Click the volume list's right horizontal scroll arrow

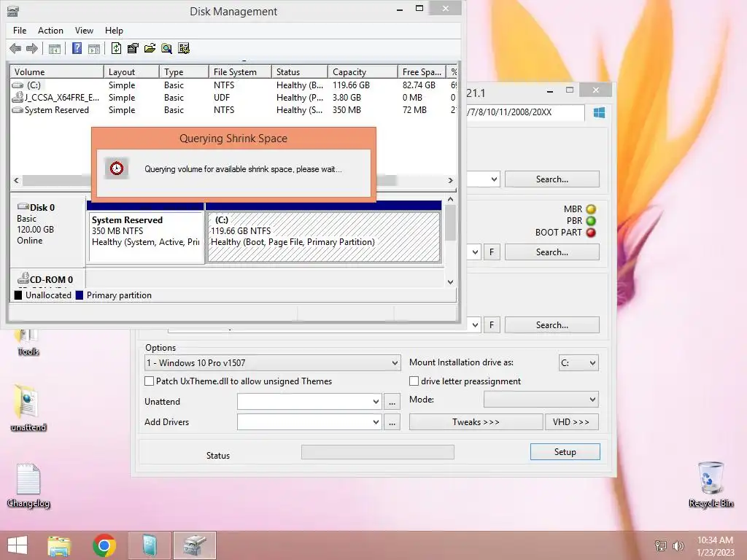[450, 181]
